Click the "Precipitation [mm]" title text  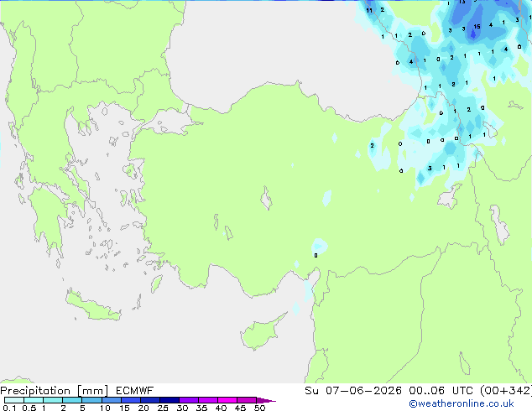point(55,391)
